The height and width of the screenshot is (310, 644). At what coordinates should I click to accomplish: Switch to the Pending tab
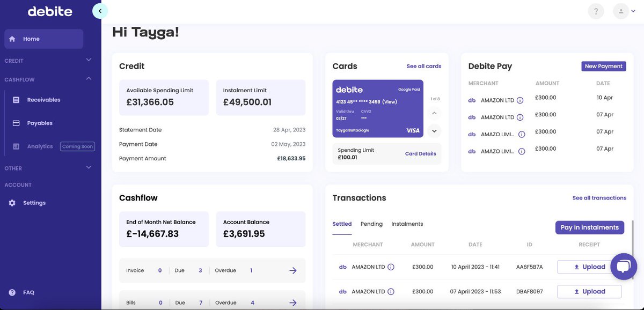click(371, 224)
